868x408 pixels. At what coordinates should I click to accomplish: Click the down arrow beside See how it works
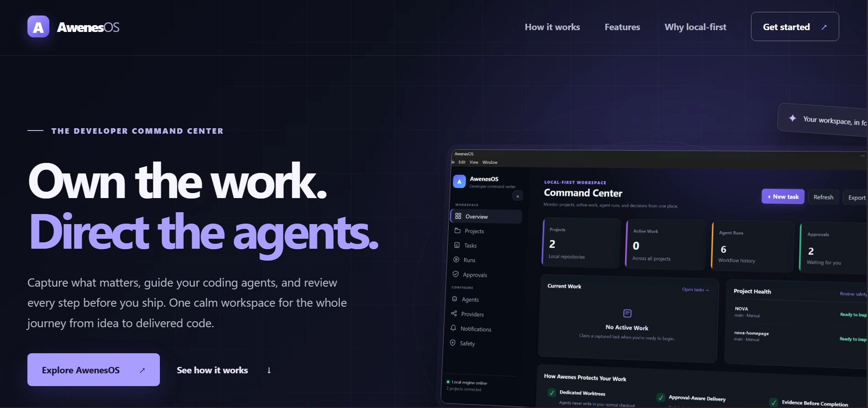[269, 370]
